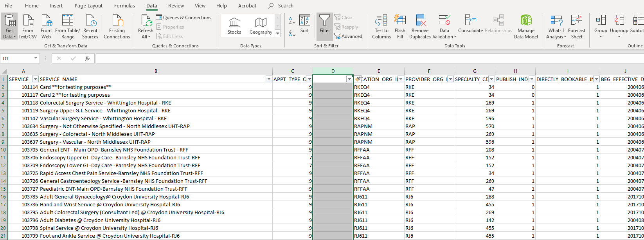Image resolution: width=644 pixels, height=240 pixels.
Task: Open the Acrobat tab
Action: pos(247,5)
